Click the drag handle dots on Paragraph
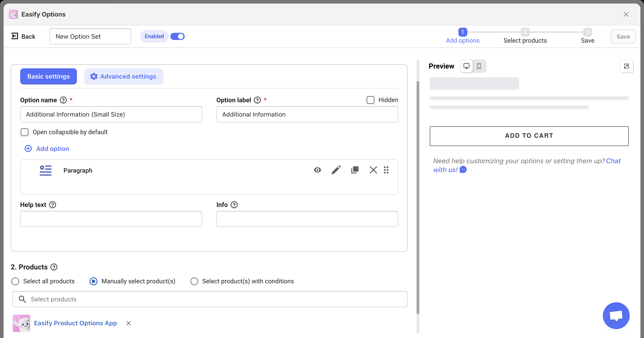 [386, 170]
